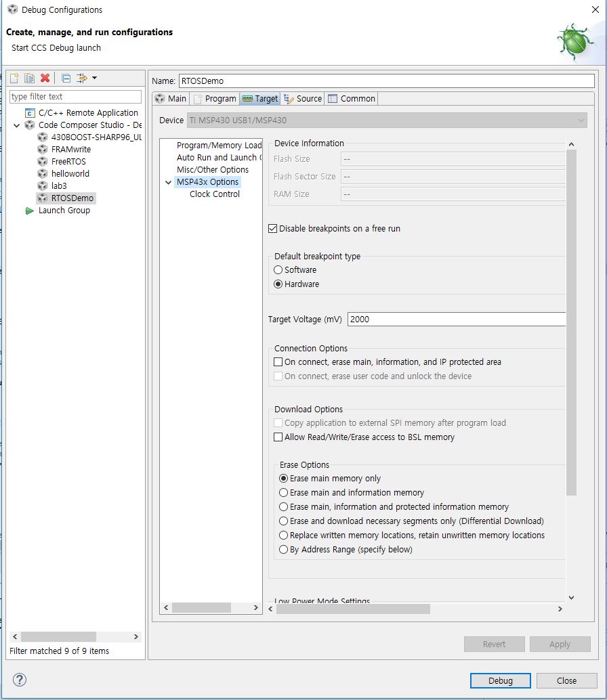Click the icon next to FreeRTOS
The image size is (607, 700).
coord(43,161)
